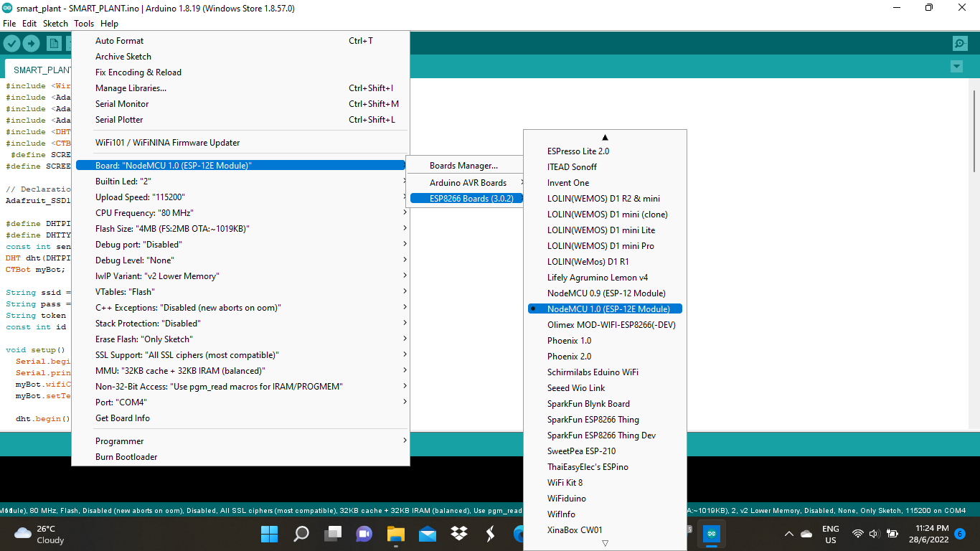Expand Port: "COM4" submenu

(x=241, y=402)
